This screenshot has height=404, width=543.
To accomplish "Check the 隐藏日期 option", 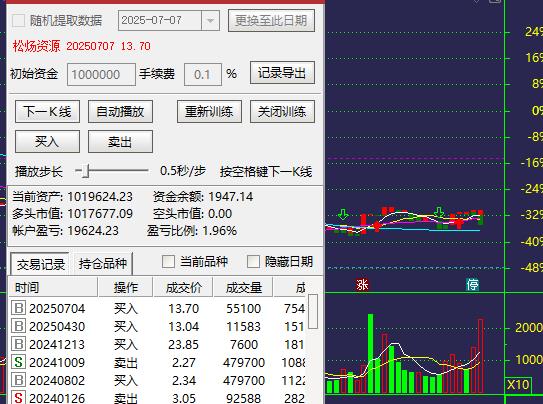I will coord(253,261).
